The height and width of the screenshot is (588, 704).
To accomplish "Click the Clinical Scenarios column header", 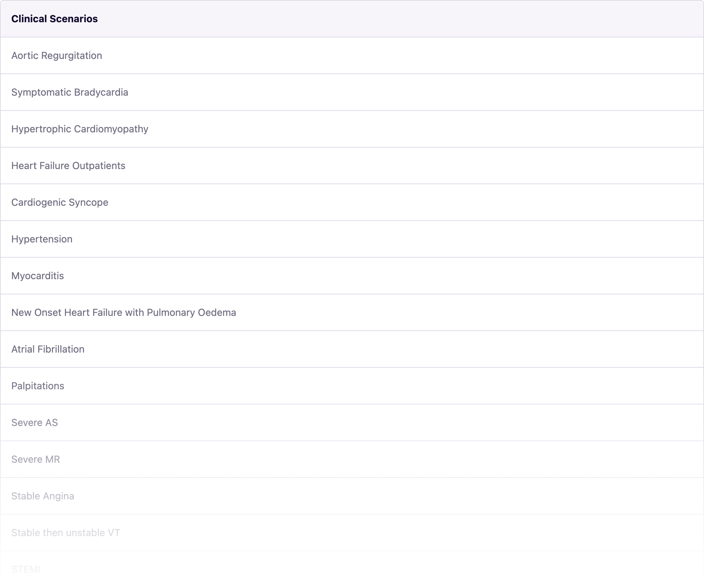I will (54, 19).
